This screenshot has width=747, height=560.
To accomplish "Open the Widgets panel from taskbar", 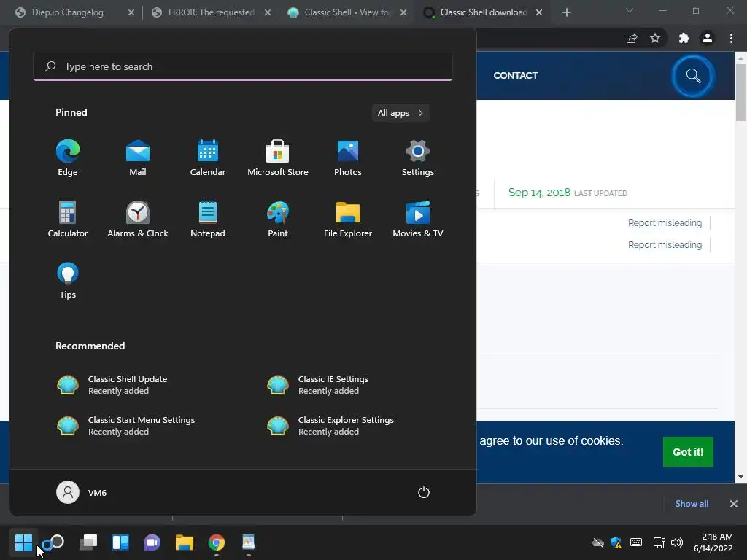I will (120, 542).
